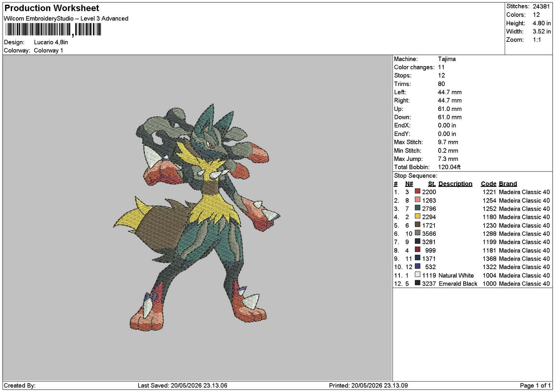Click stitch count 2200 in row 1

[429, 192]
